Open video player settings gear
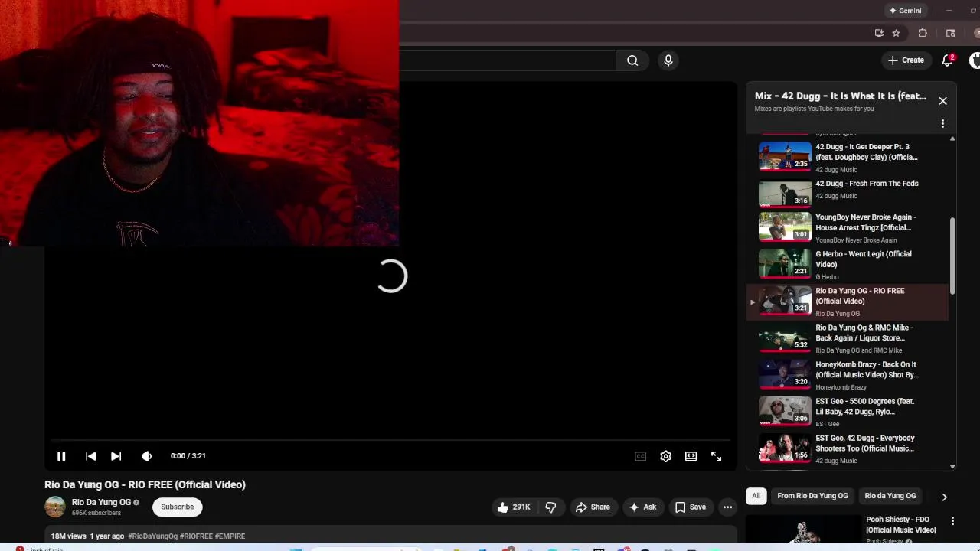980x551 pixels. click(665, 456)
